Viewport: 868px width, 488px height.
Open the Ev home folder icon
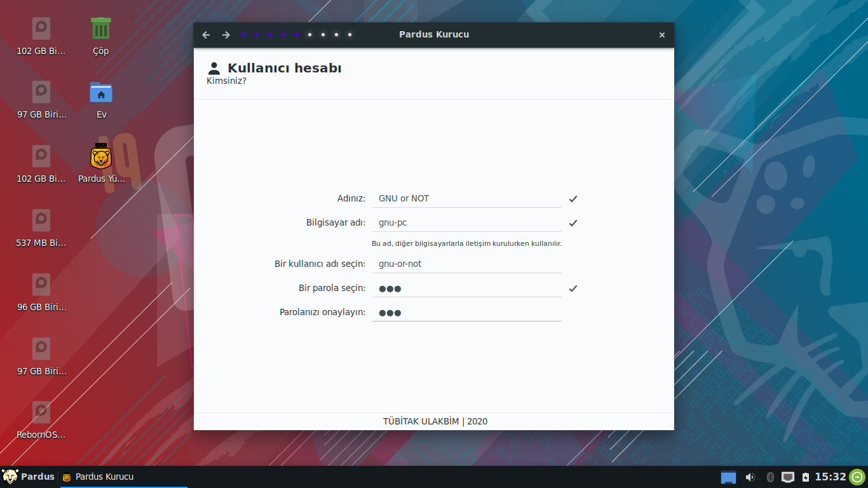[101, 100]
